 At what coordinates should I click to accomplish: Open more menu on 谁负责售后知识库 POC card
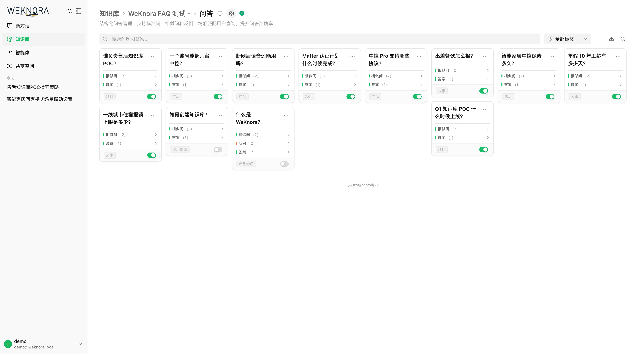(153, 57)
